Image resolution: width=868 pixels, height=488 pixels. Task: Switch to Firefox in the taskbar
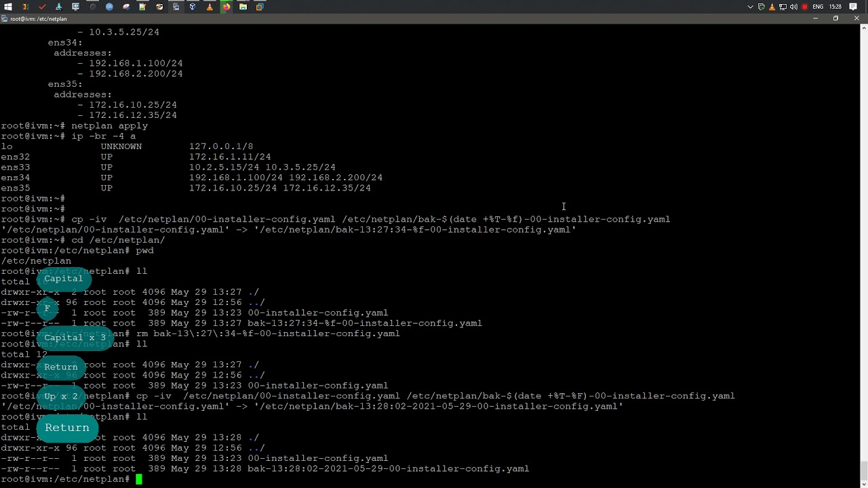tap(226, 7)
